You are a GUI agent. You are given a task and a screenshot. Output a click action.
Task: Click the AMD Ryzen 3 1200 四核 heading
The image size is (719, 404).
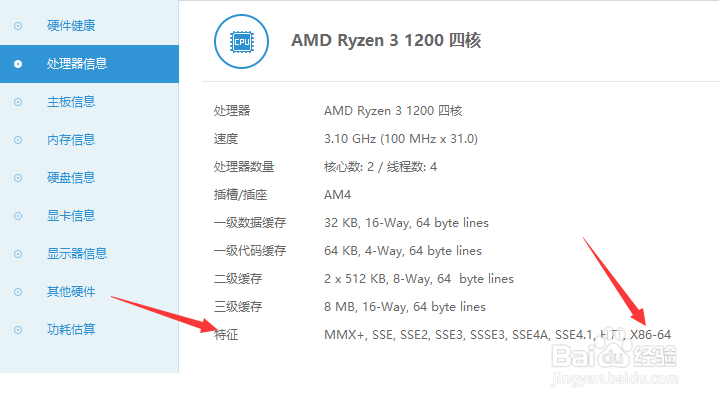(386, 40)
